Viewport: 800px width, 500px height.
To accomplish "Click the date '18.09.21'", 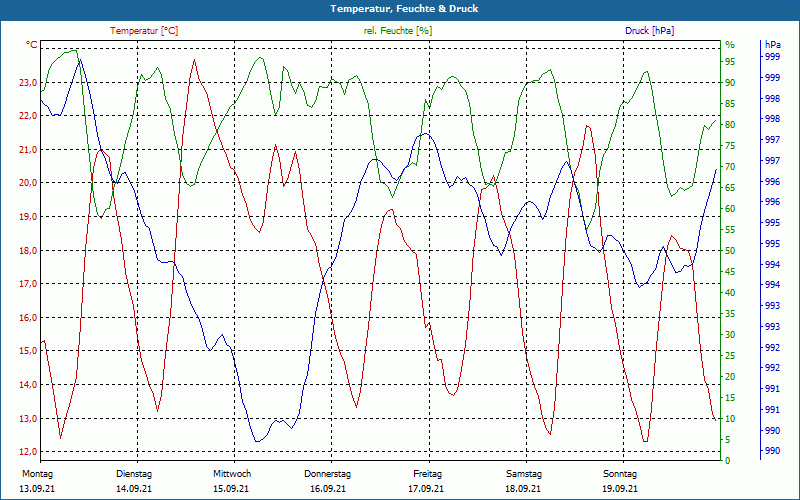I will (x=523, y=489).
